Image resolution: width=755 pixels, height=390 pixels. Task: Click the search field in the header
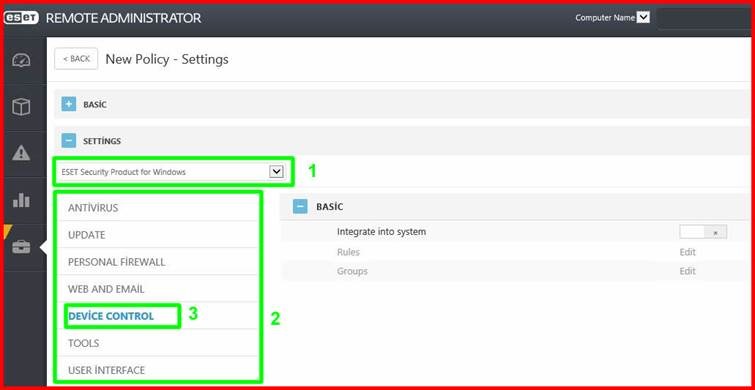[x=704, y=18]
